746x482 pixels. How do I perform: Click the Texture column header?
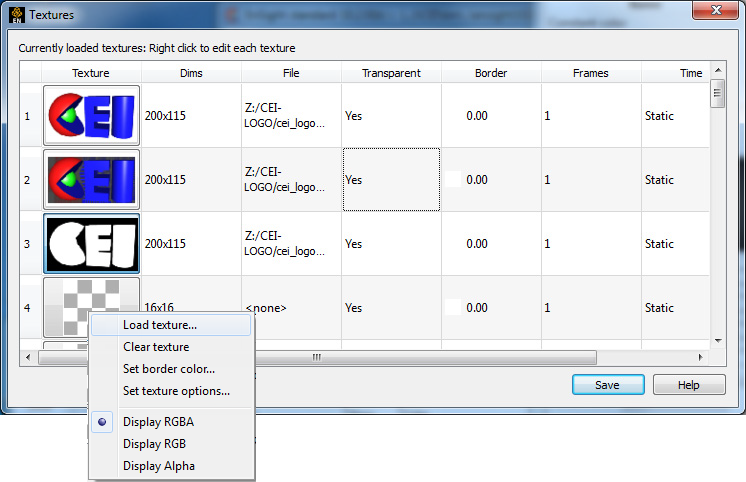91,73
